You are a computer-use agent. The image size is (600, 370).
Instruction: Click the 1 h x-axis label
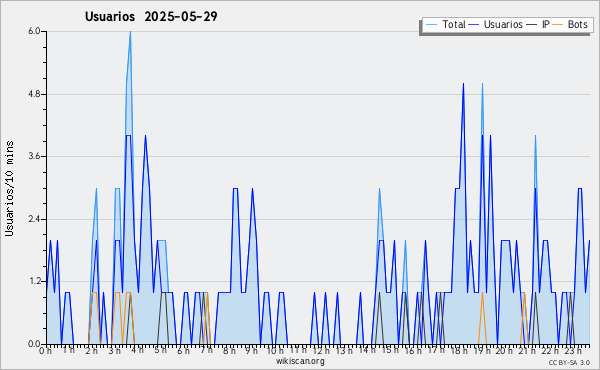pyautogui.click(x=68, y=350)
